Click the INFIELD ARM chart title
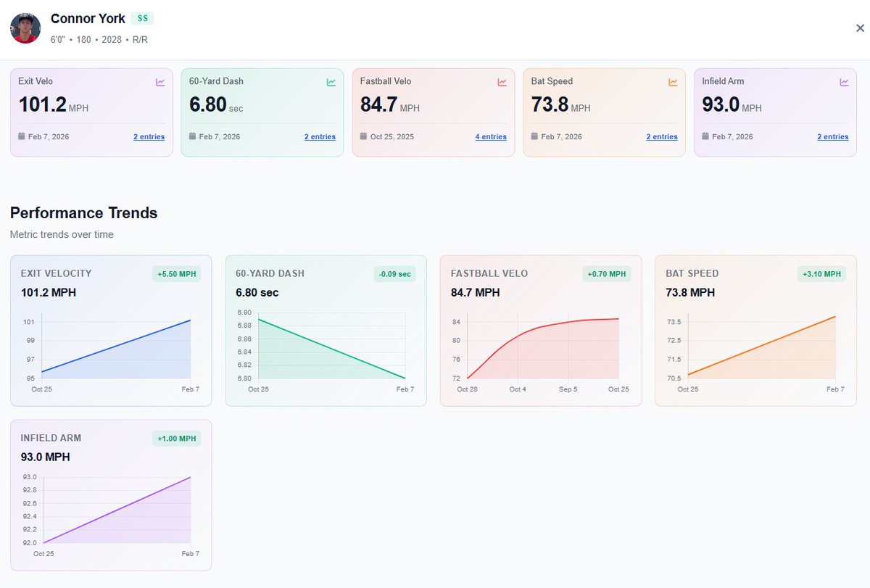The image size is (870, 588). click(x=51, y=439)
